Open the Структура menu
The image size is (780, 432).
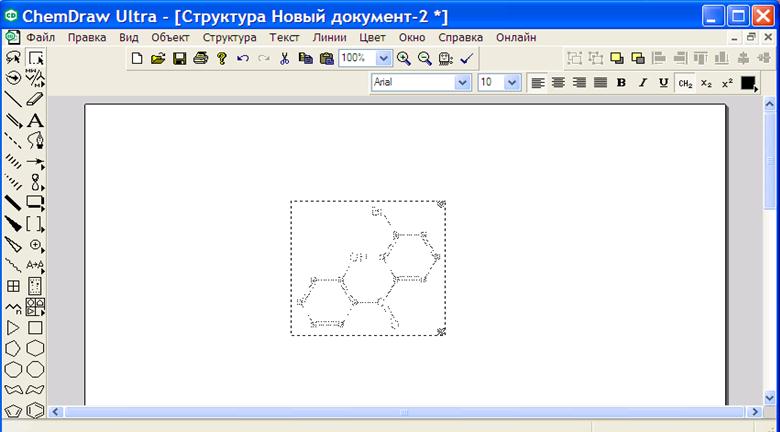point(229,37)
